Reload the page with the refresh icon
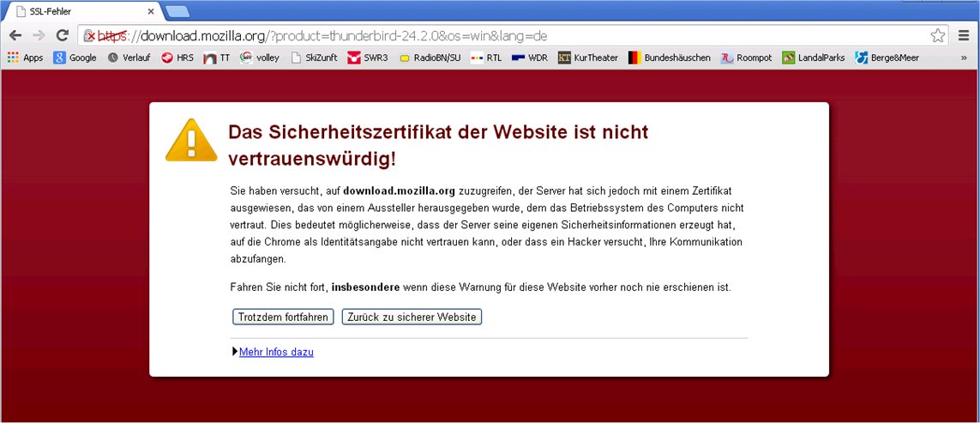980x423 pixels. click(62, 35)
